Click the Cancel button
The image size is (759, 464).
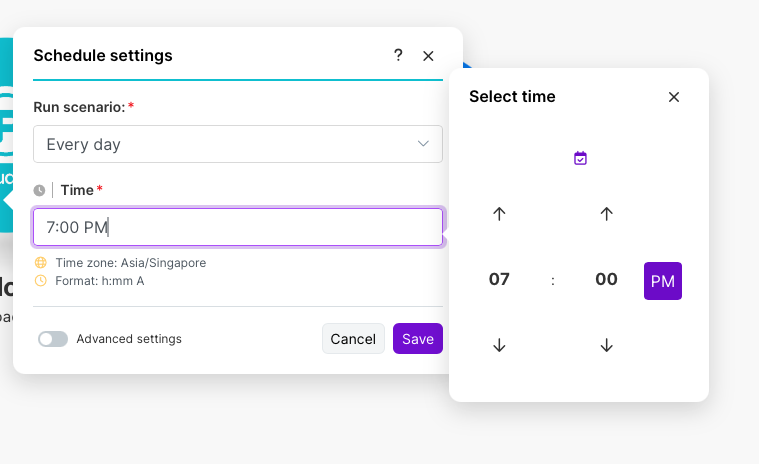tap(353, 339)
